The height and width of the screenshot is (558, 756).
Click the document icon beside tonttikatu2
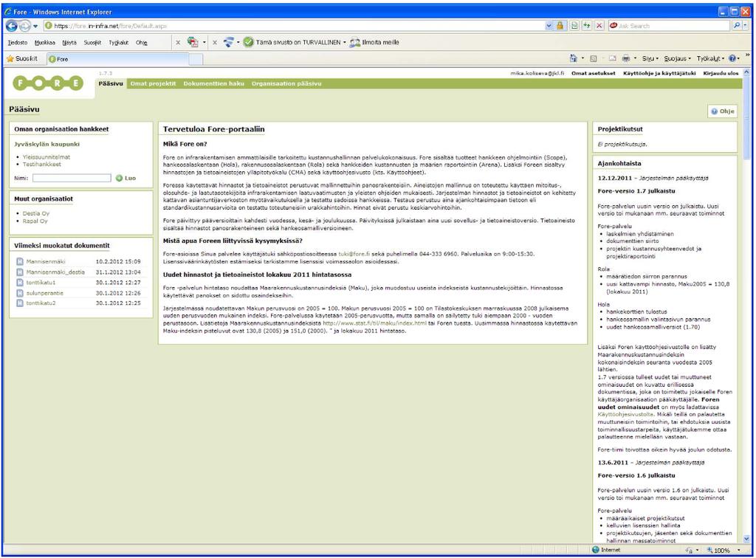coord(20,303)
